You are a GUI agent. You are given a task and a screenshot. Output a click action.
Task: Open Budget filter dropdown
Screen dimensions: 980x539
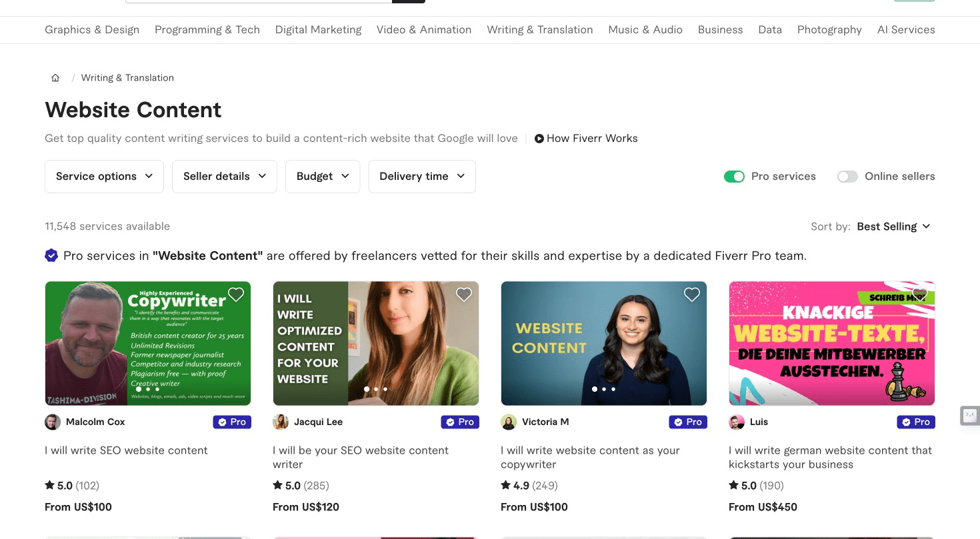tap(323, 177)
